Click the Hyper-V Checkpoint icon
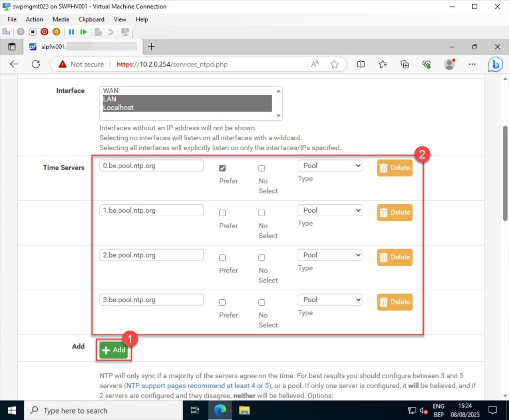The image size is (509, 420). tap(98, 32)
